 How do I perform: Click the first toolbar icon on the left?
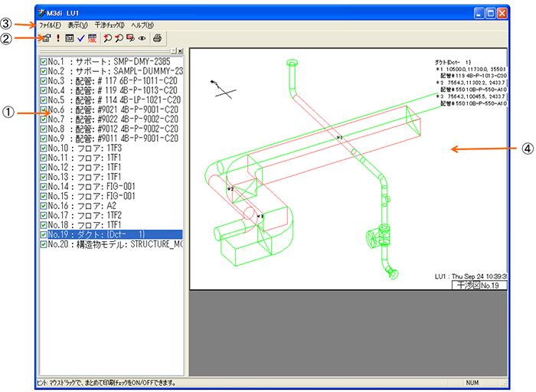[x=45, y=38]
